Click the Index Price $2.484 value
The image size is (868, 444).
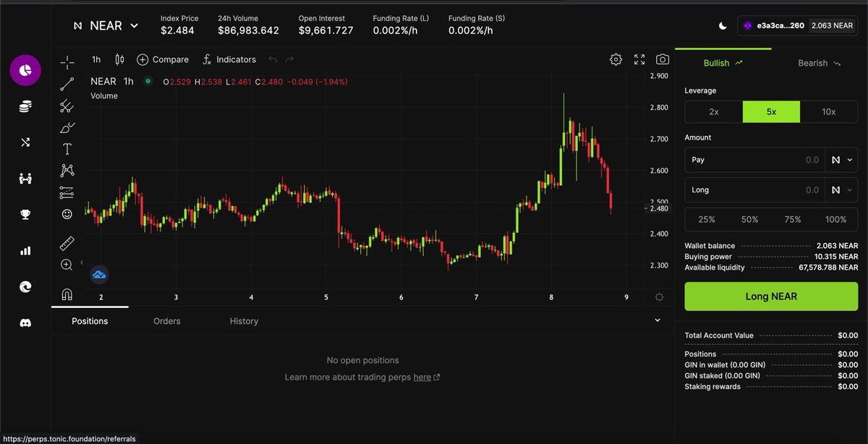click(x=177, y=30)
